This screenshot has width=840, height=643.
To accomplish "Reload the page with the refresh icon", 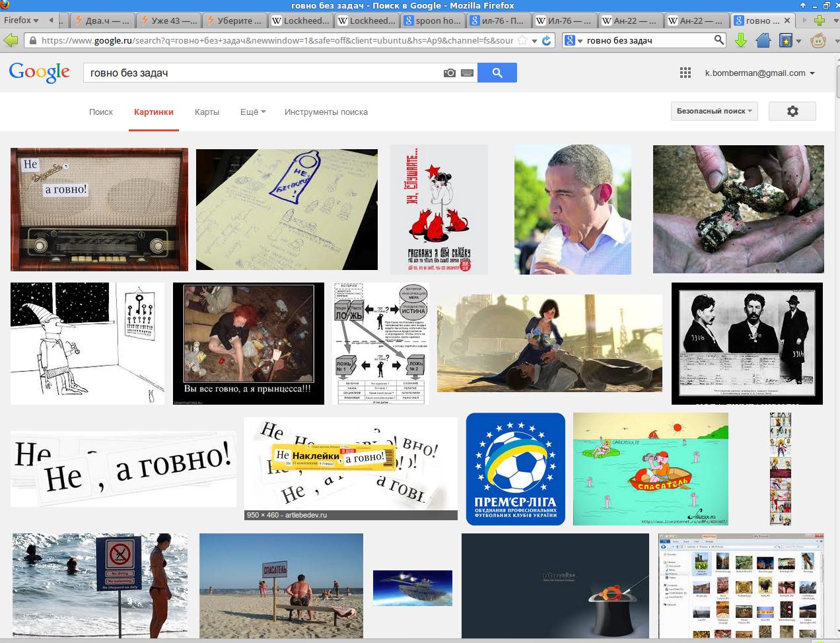I will (546, 40).
